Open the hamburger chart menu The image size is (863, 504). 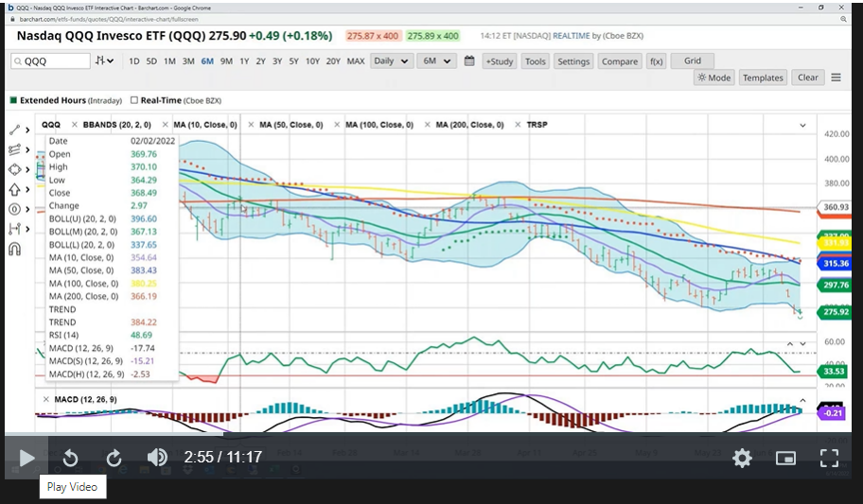(837, 78)
